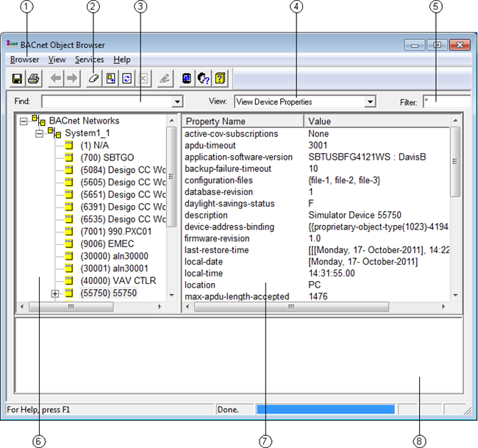Viewport: 478px width, 448px height.
Task: Select the (700) SBTGO device
Action: [107, 157]
